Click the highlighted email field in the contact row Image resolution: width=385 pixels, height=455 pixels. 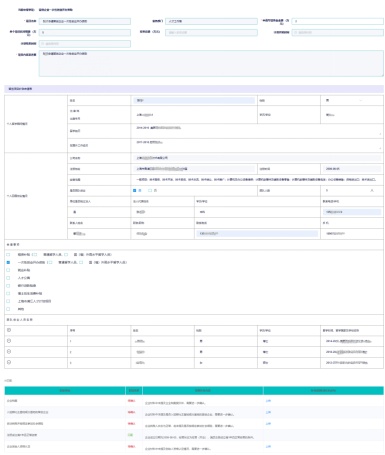(257, 234)
